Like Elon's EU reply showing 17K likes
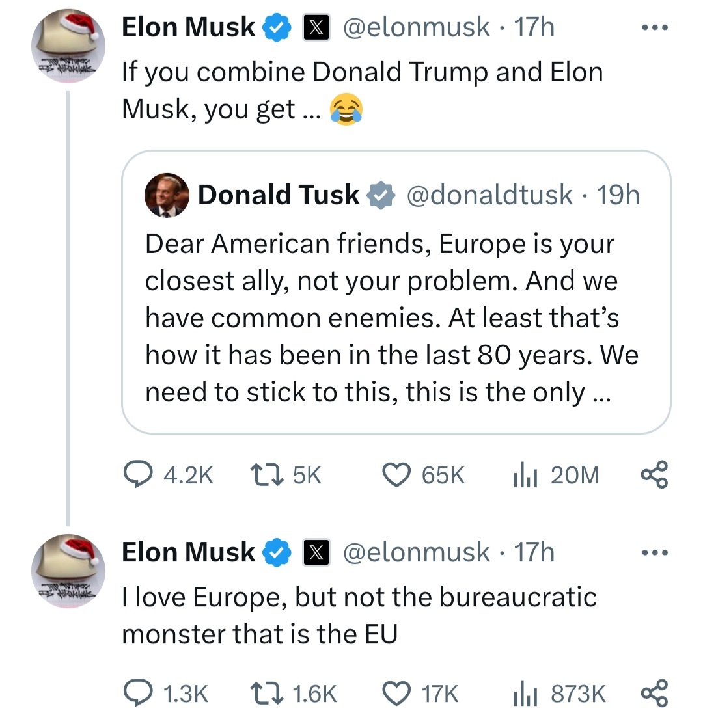This screenshot has height=728, width=703. [x=398, y=692]
